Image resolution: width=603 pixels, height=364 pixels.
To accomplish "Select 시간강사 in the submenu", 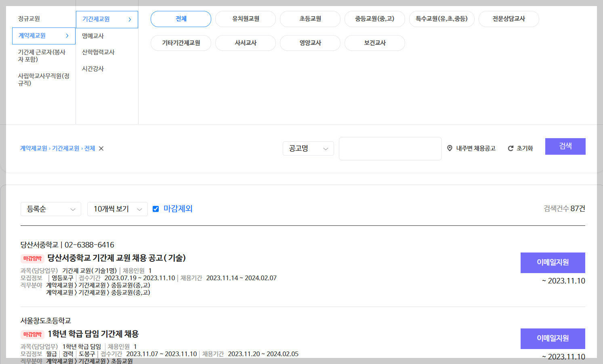I will coord(92,69).
